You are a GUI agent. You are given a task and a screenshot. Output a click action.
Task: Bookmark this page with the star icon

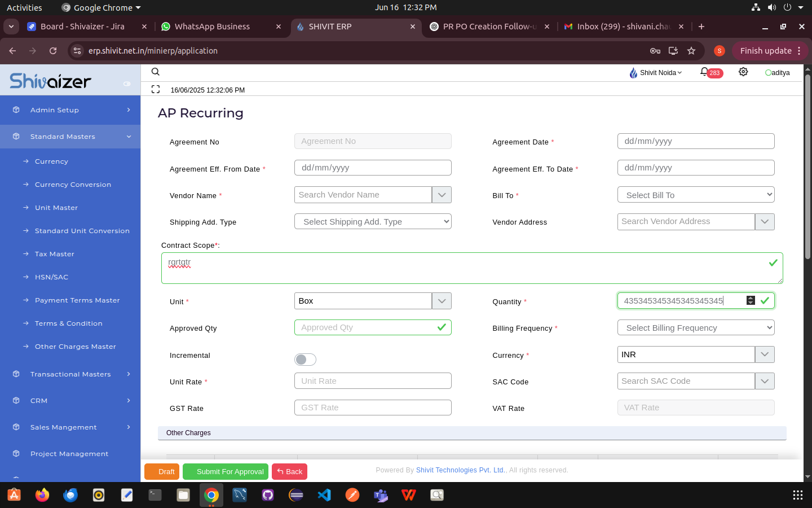[x=691, y=51]
